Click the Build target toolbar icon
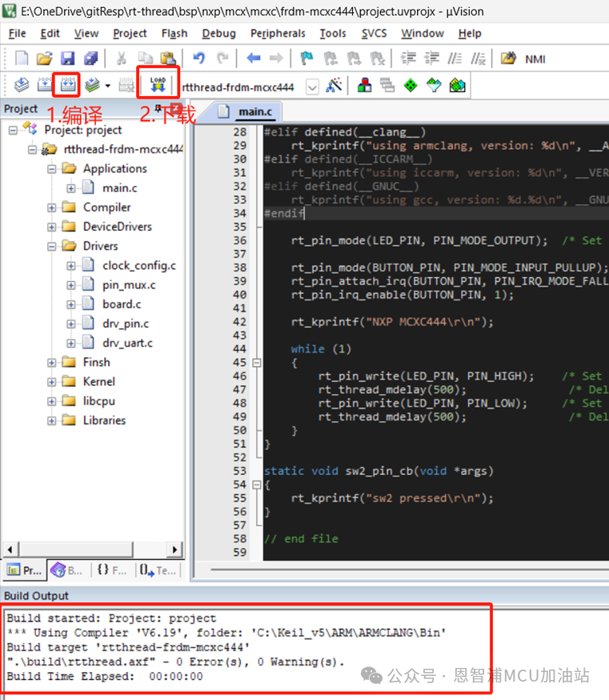 click(44, 85)
